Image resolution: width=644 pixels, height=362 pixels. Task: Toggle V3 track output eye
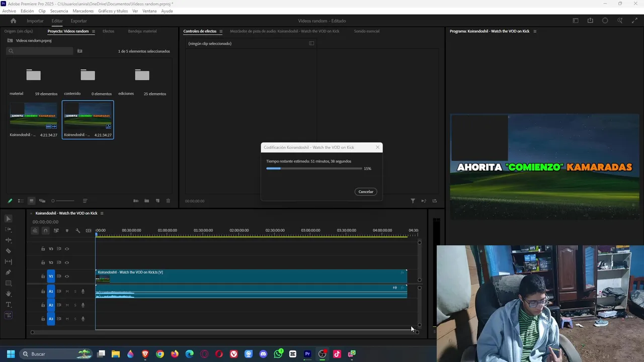point(67,249)
